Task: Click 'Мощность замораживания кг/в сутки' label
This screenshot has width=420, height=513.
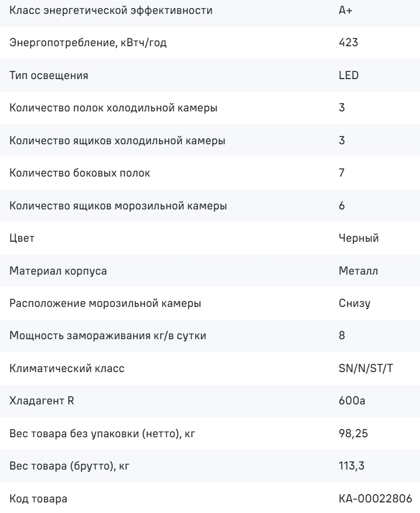Action: pyautogui.click(x=108, y=336)
